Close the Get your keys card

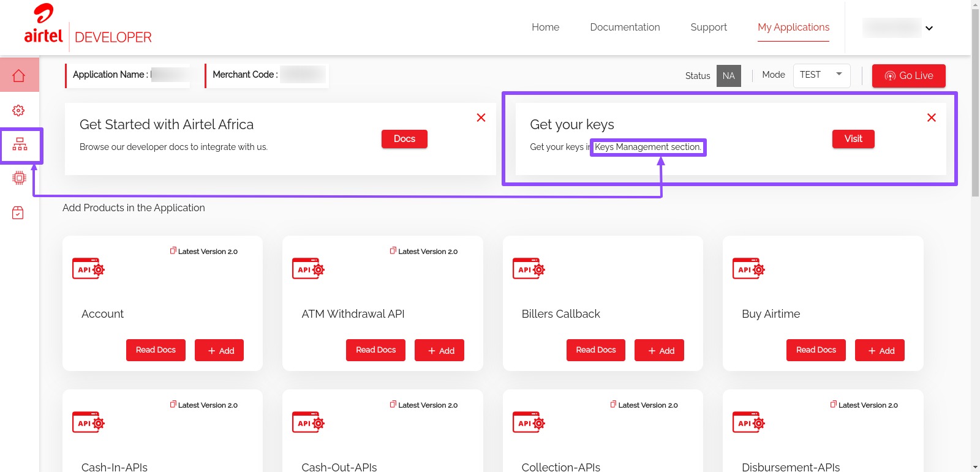pyautogui.click(x=931, y=118)
